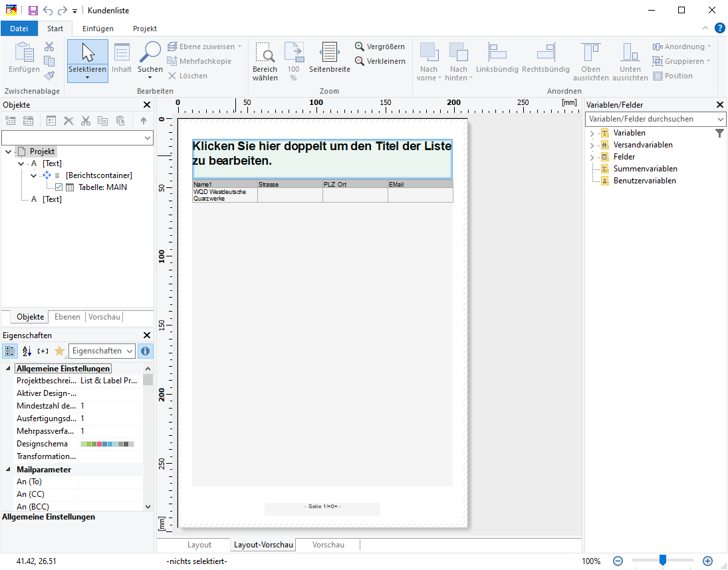Collapse the [Berichtscontainer] node
The width and height of the screenshot is (728, 570).
tap(33, 176)
